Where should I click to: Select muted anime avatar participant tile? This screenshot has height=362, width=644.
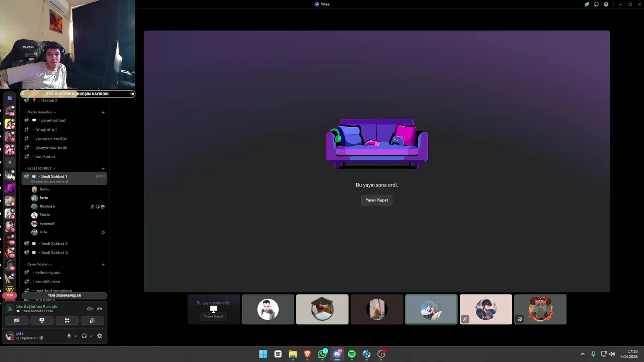pyautogui.click(x=486, y=309)
